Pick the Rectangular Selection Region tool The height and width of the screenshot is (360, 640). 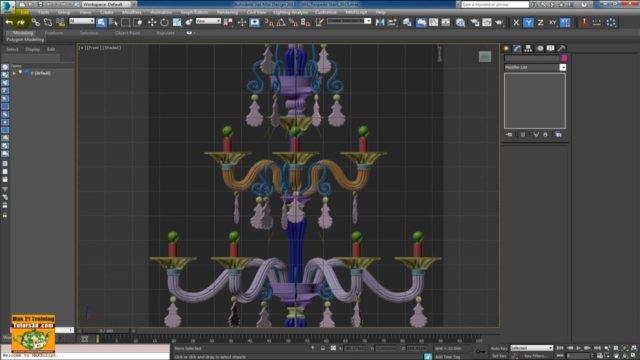tap(125, 22)
